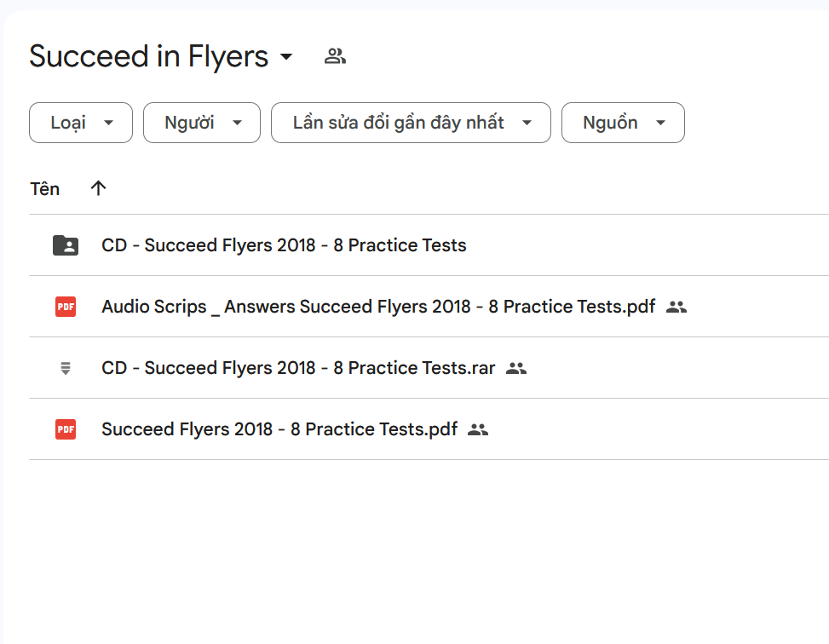
Task: Reverse sort order with the up arrow
Action: [98, 188]
